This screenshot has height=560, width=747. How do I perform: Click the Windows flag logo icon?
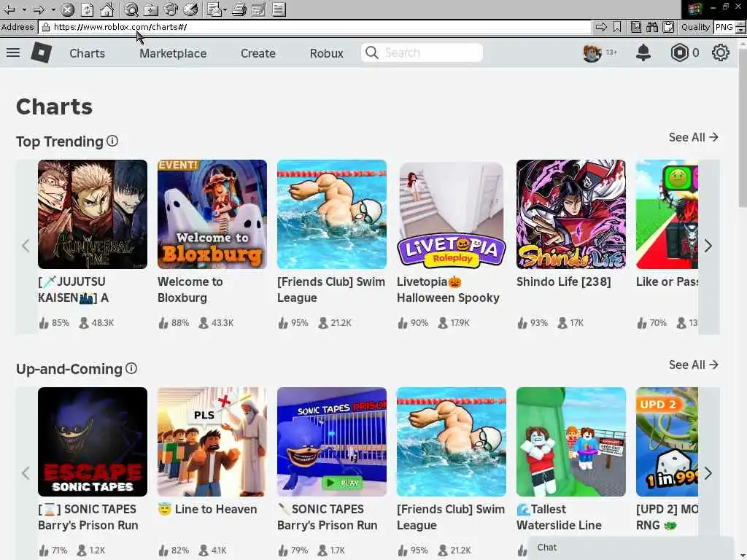tap(695, 9)
